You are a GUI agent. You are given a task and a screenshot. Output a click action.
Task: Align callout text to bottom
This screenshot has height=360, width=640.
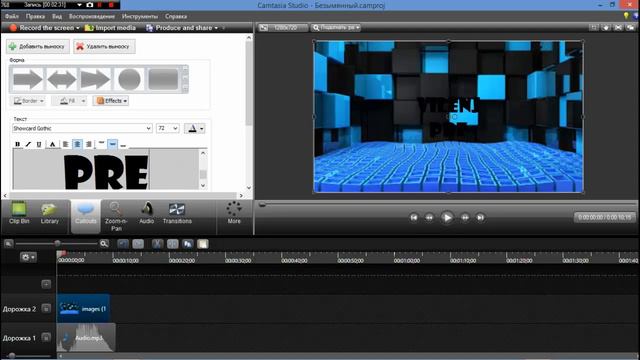tap(123, 144)
